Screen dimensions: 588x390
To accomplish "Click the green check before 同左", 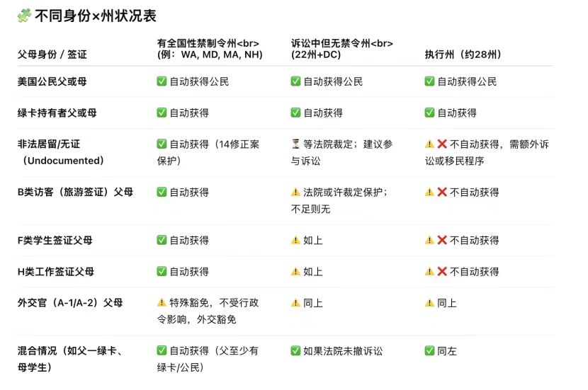I will pos(429,351).
